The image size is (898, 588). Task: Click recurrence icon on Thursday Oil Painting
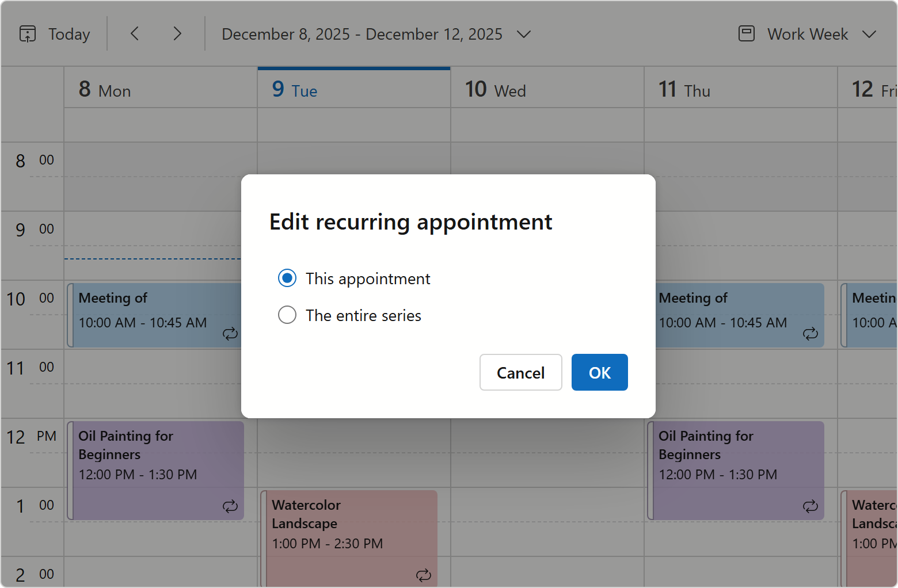click(811, 506)
